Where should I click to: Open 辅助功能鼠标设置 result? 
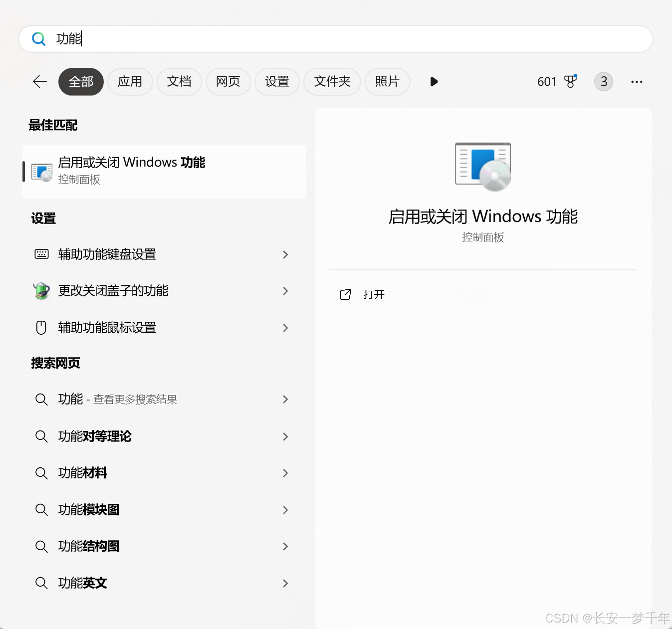pyautogui.click(x=164, y=328)
